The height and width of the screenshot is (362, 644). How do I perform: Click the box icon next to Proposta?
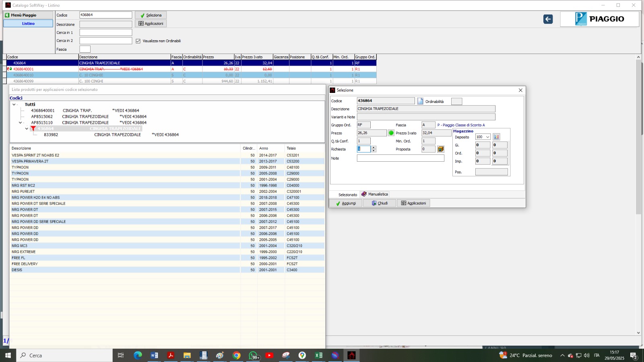(x=441, y=149)
